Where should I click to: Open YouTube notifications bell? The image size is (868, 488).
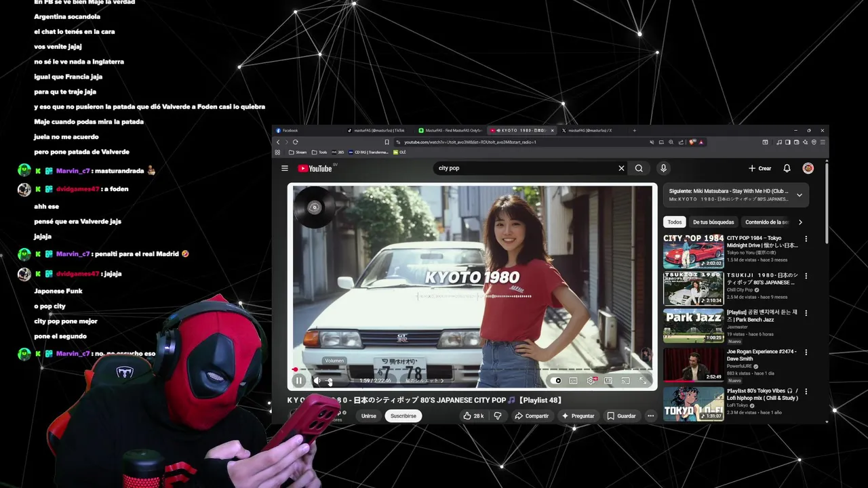(787, 168)
